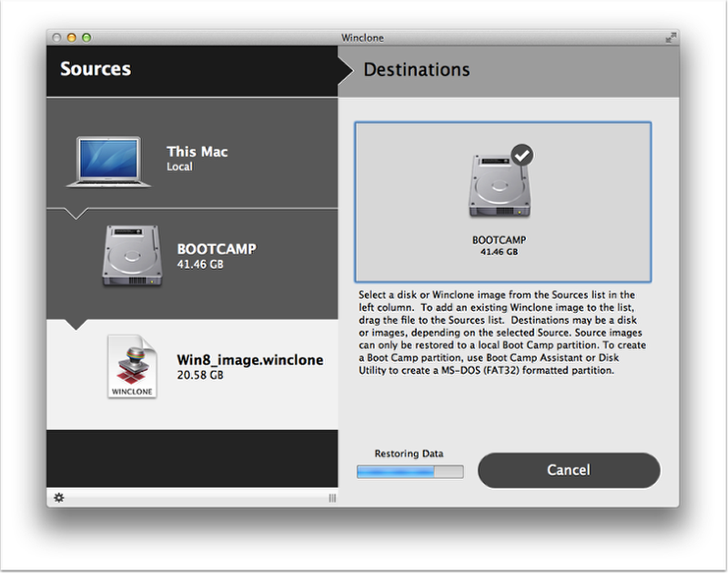Click the sidebar resize grip in bottom bar
This screenshot has height=573, width=728.
[332, 498]
